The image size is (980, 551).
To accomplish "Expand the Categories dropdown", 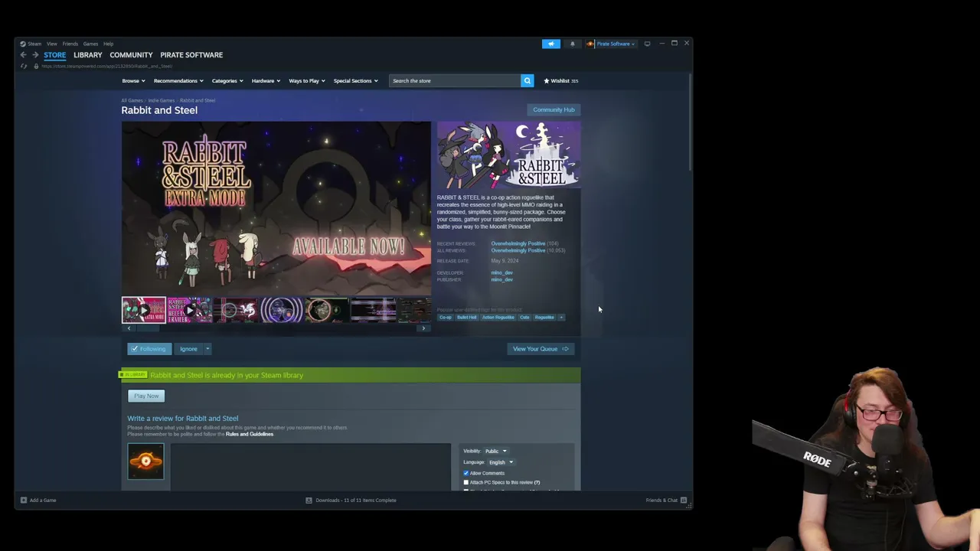I will tap(227, 80).
